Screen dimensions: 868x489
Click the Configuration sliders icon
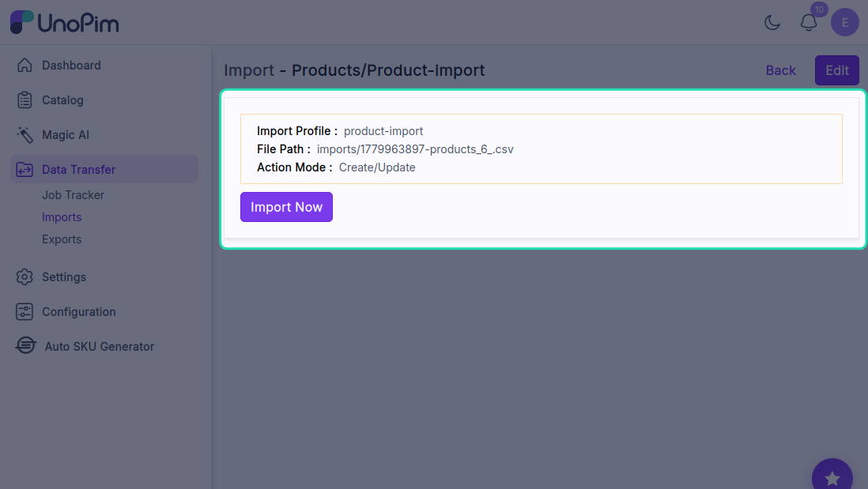click(25, 311)
